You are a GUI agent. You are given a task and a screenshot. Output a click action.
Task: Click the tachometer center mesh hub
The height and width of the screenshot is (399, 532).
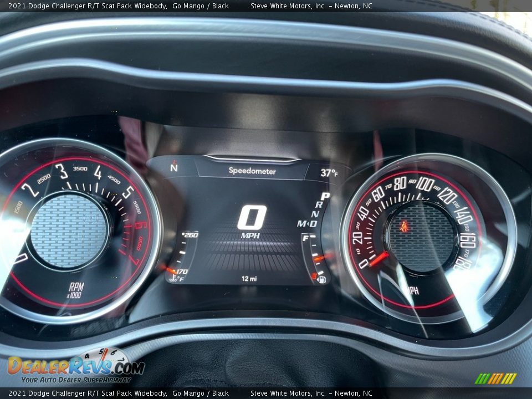tap(69, 231)
